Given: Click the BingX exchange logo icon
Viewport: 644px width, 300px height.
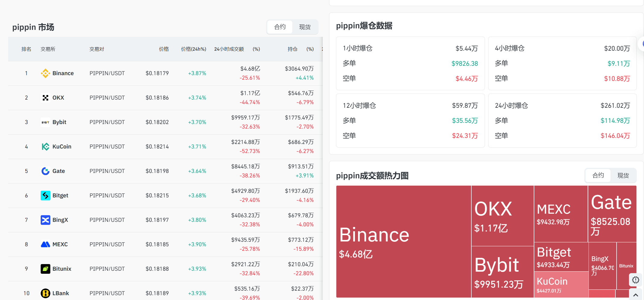Looking at the screenshot, I should pos(46,220).
